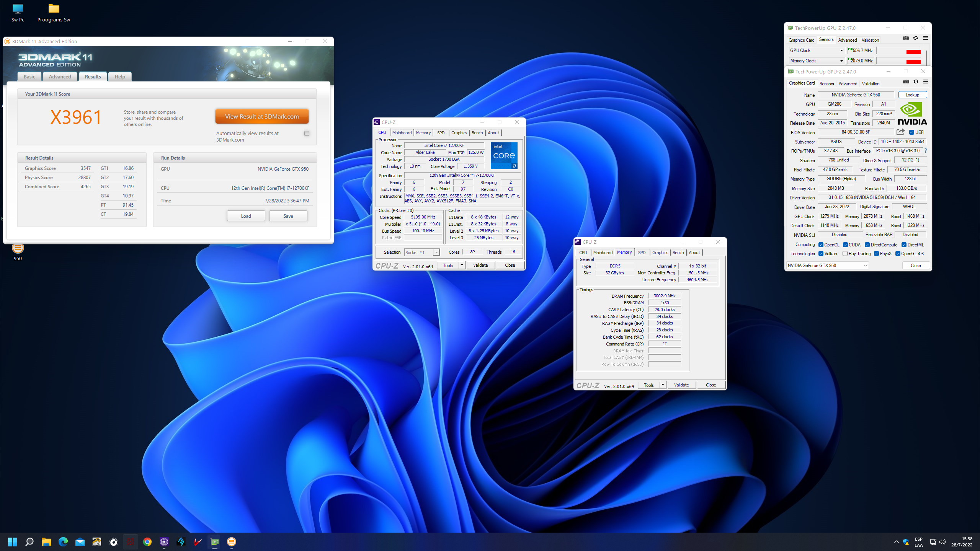980x551 pixels.
Task: Click Save button in 3DMark Run Details
Action: [x=288, y=216]
